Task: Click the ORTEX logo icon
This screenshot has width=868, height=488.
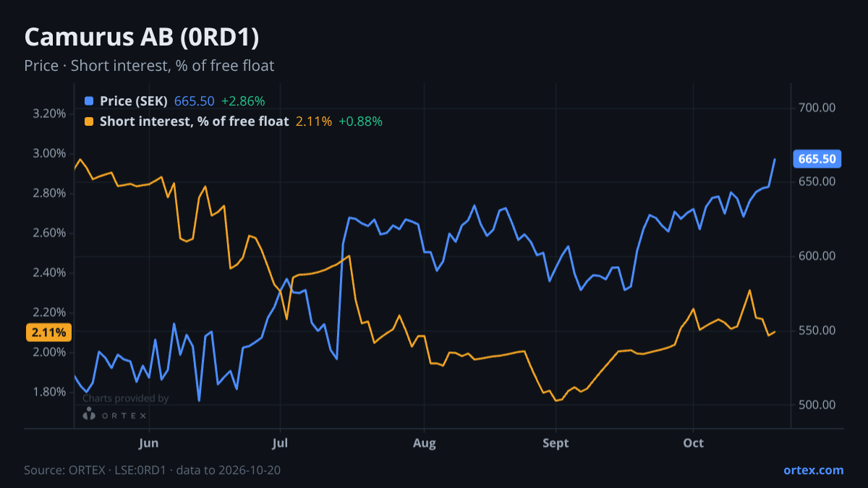Action: click(x=89, y=414)
